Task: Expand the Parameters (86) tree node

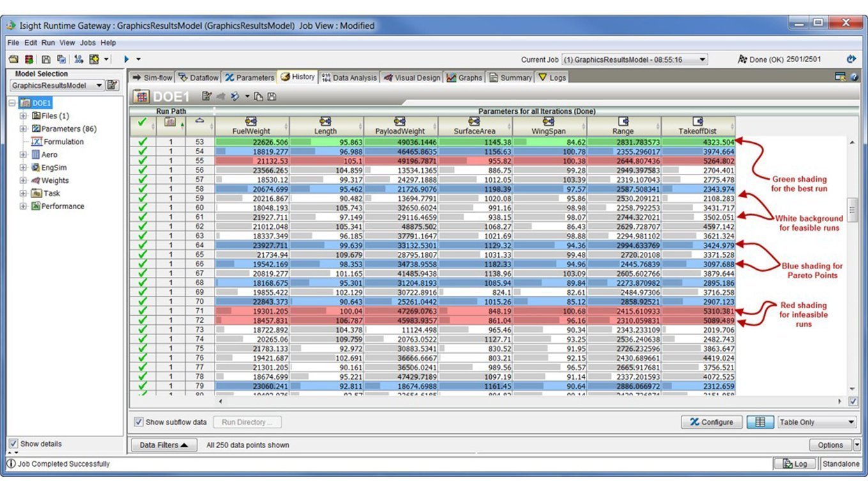Action: (x=24, y=129)
